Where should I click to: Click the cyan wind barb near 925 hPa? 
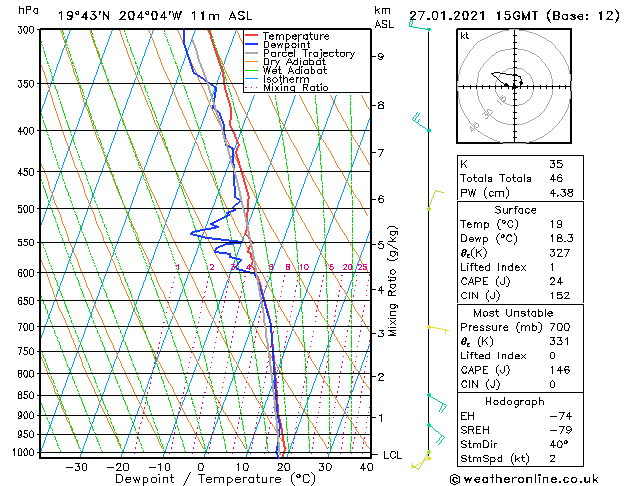(436, 434)
